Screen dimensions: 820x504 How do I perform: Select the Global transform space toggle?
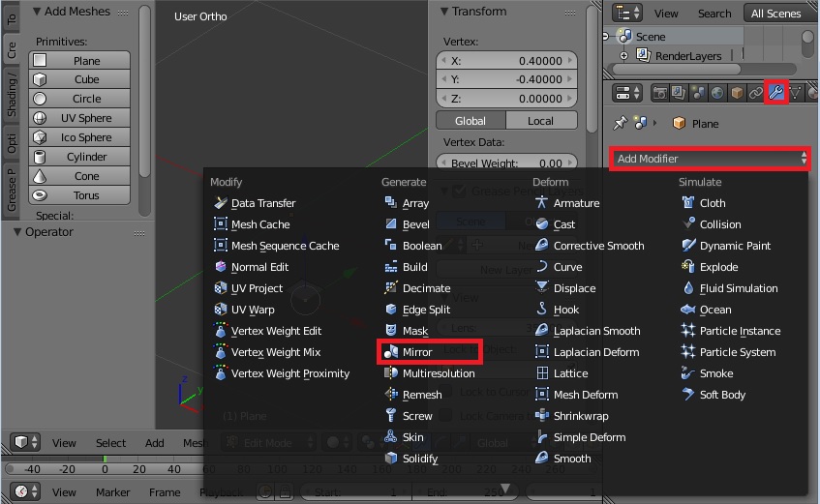pyautogui.click(x=471, y=121)
